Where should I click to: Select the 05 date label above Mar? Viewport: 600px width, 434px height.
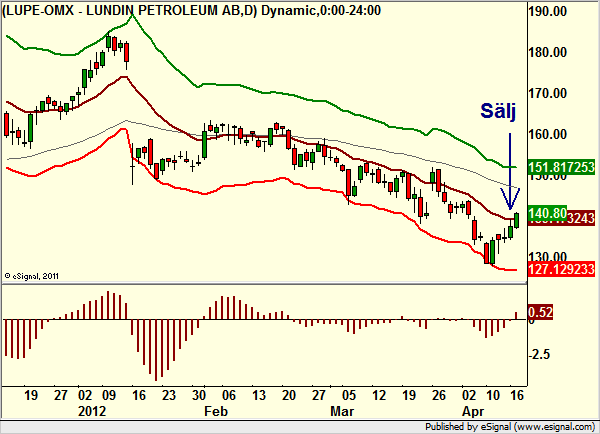(x=349, y=395)
